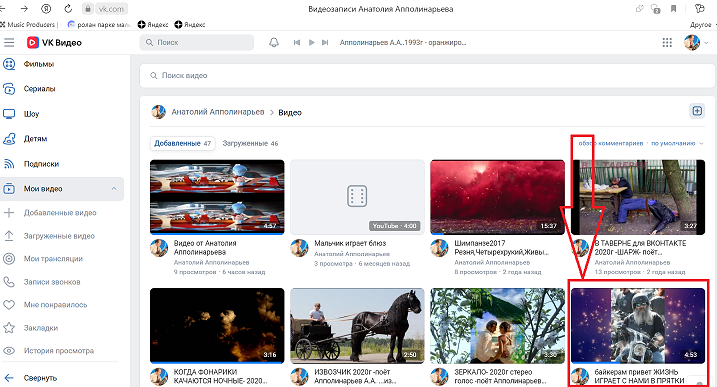Reload the page with the refresh icon

(68, 9)
